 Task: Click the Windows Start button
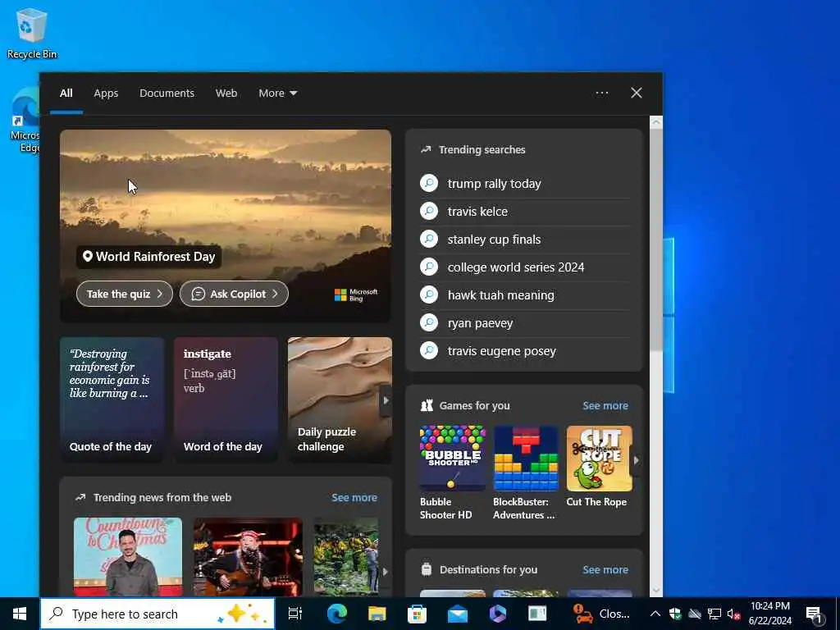20,614
